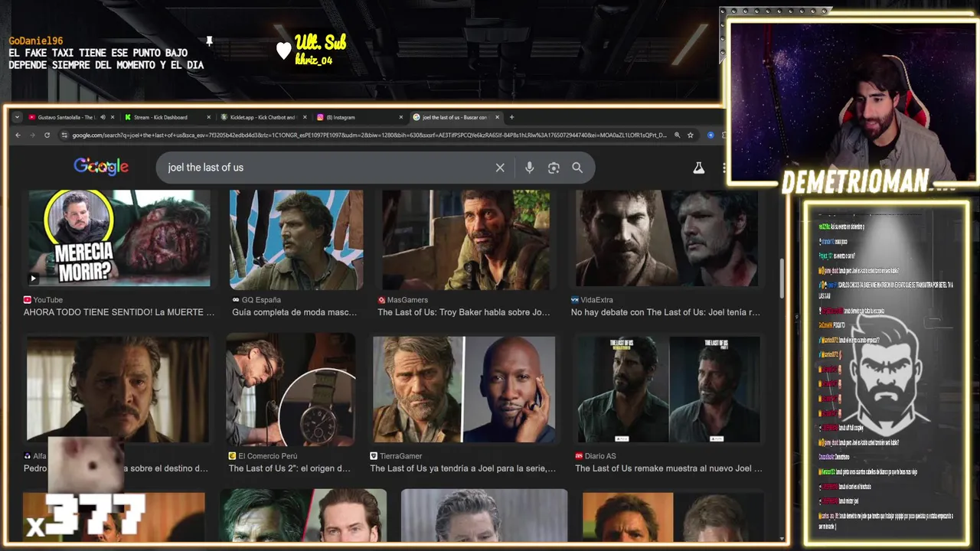The height and width of the screenshot is (551, 980).
Task: Open 'The Last of Us 2: el origen d...' link
Action: tap(289, 468)
